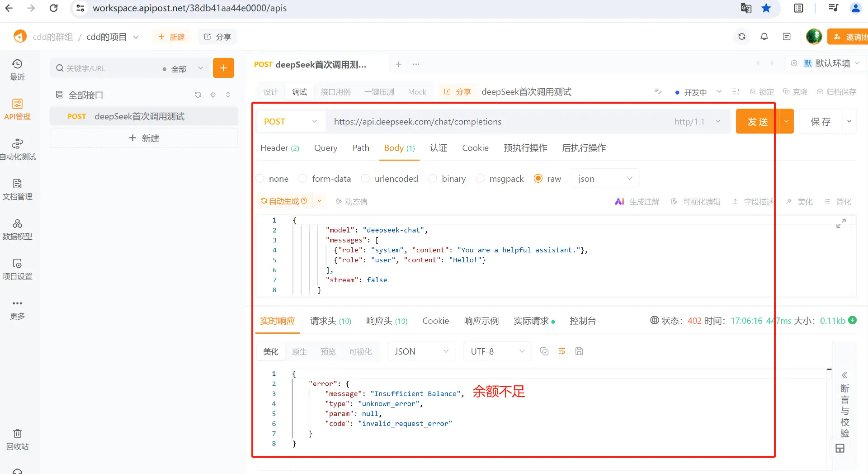Open the 更多 ellipsis sidebar icon
The height and width of the screenshot is (474, 868).
17,309
